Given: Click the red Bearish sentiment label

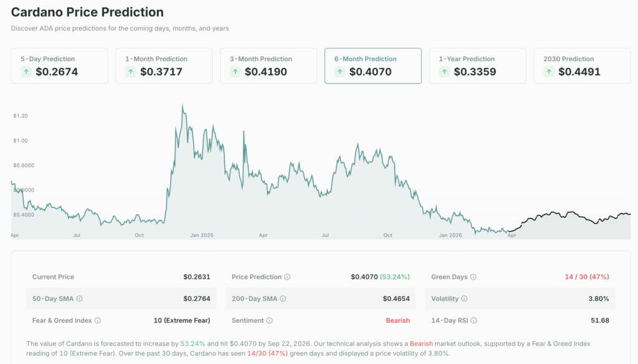Looking at the screenshot, I should point(399,320).
